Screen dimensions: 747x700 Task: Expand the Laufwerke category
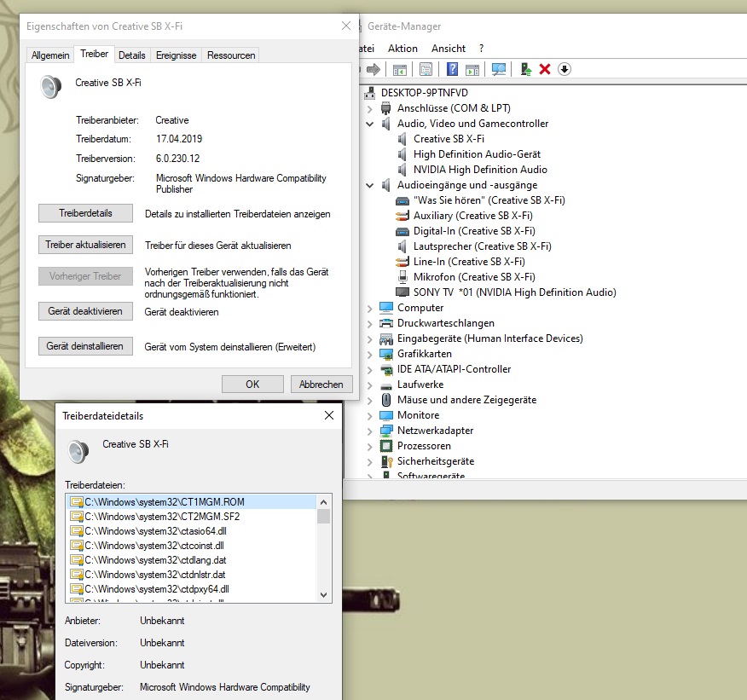370,385
